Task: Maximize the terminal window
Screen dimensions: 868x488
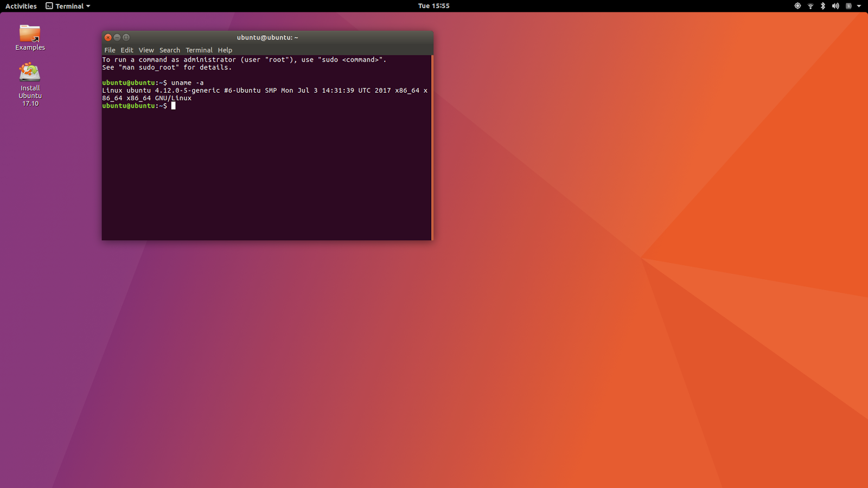Action: click(x=126, y=37)
